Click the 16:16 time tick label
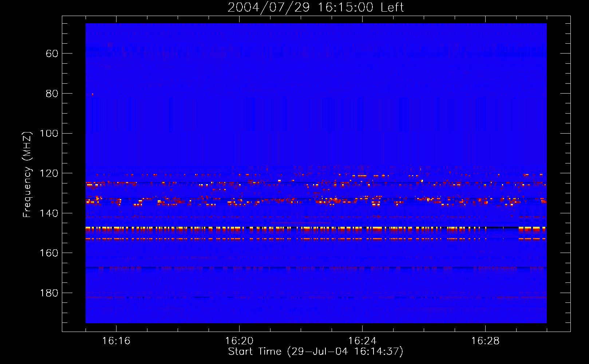This screenshot has height=364, width=589. [116, 341]
